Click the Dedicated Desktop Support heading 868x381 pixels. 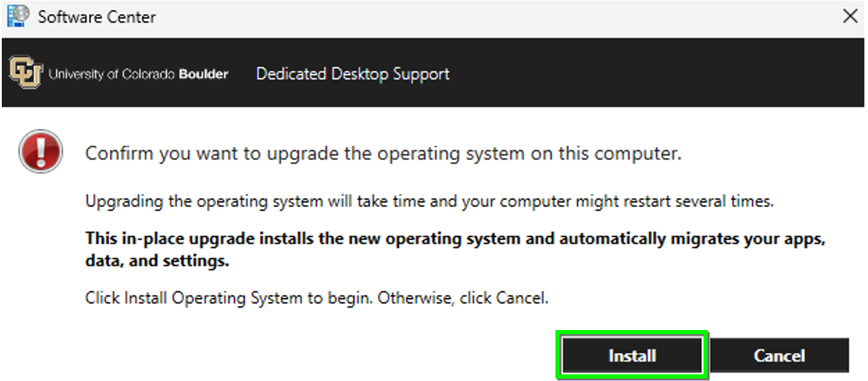pos(353,74)
